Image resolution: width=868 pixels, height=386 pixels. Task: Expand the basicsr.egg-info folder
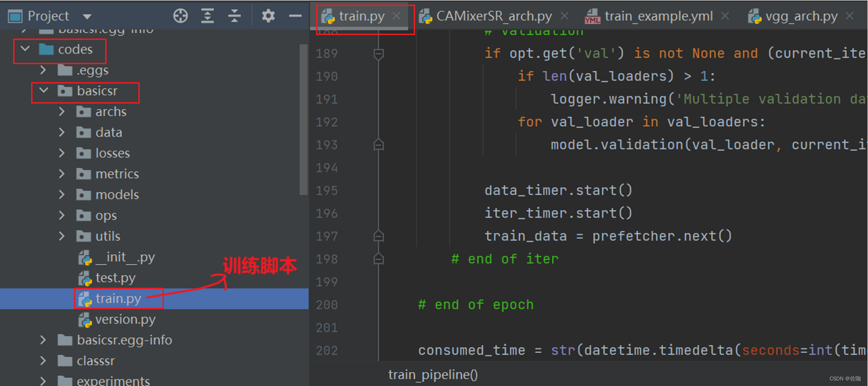click(43, 340)
